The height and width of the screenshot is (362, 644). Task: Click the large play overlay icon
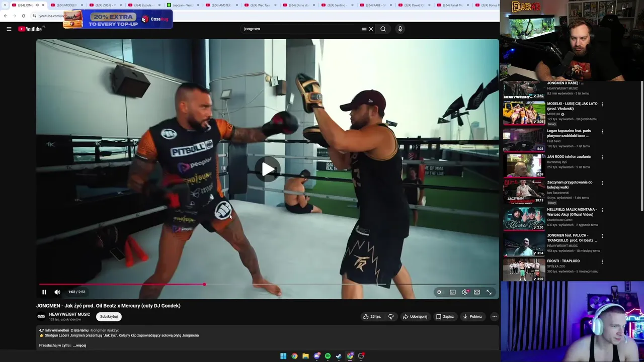pyautogui.click(x=268, y=169)
